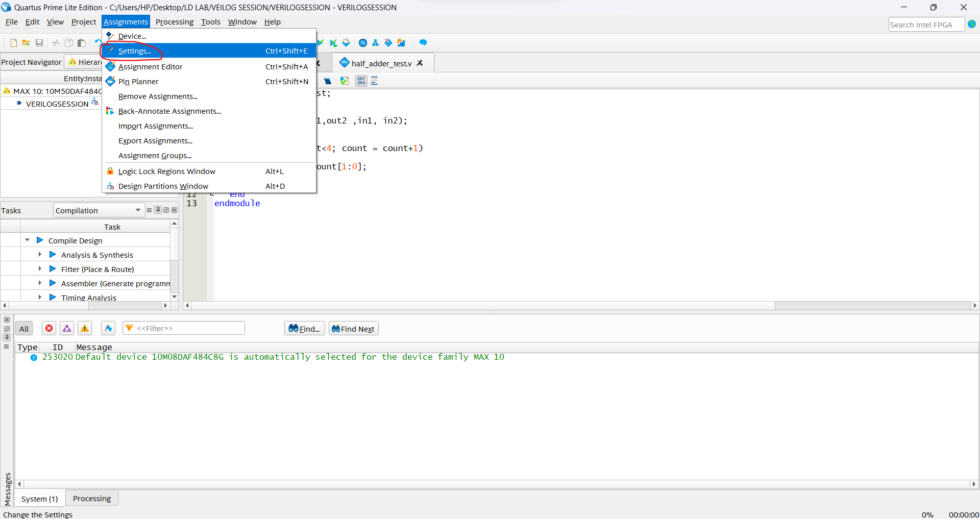Image resolution: width=980 pixels, height=519 pixels.
Task: Click the green checkmark document editor icon
Action: click(345, 81)
